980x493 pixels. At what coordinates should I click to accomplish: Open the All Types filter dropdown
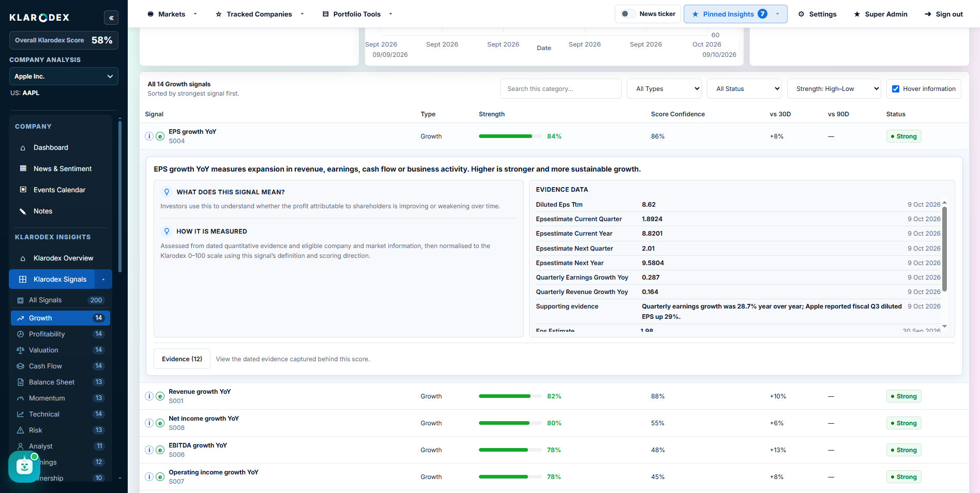click(x=664, y=89)
